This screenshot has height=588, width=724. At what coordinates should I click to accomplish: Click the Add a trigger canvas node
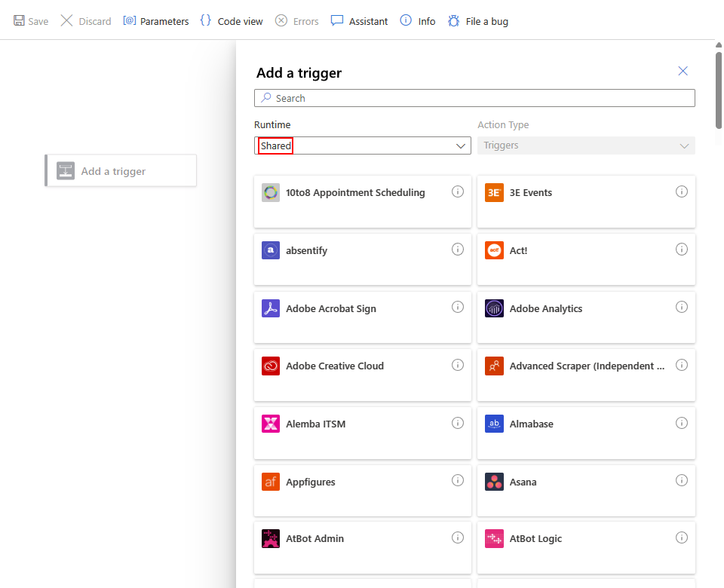(x=121, y=171)
